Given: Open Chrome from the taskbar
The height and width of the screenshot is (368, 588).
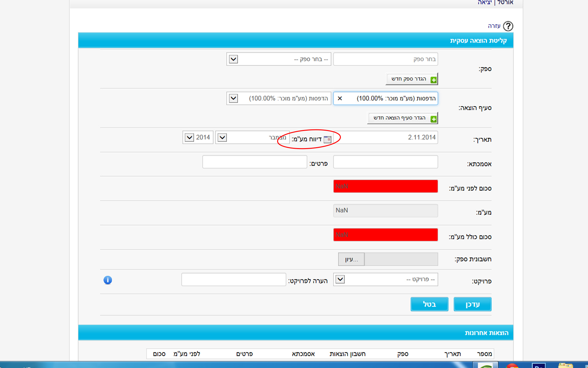Looking at the screenshot, I should 512,366.
